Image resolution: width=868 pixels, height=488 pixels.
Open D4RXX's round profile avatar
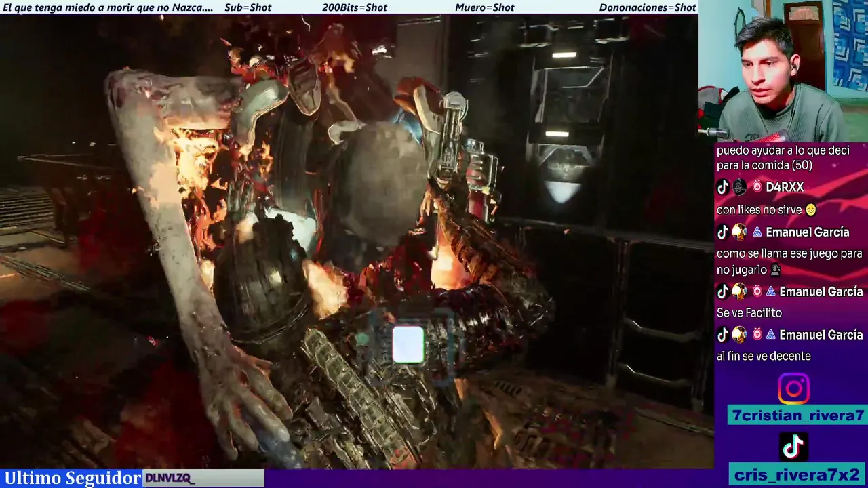(x=739, y=187)
